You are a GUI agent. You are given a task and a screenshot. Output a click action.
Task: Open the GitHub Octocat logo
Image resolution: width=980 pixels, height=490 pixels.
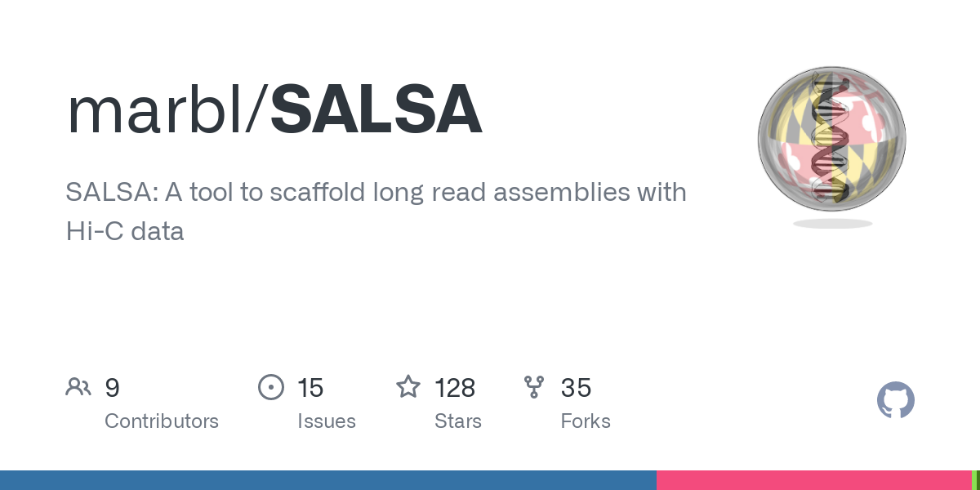coord(896,401)
